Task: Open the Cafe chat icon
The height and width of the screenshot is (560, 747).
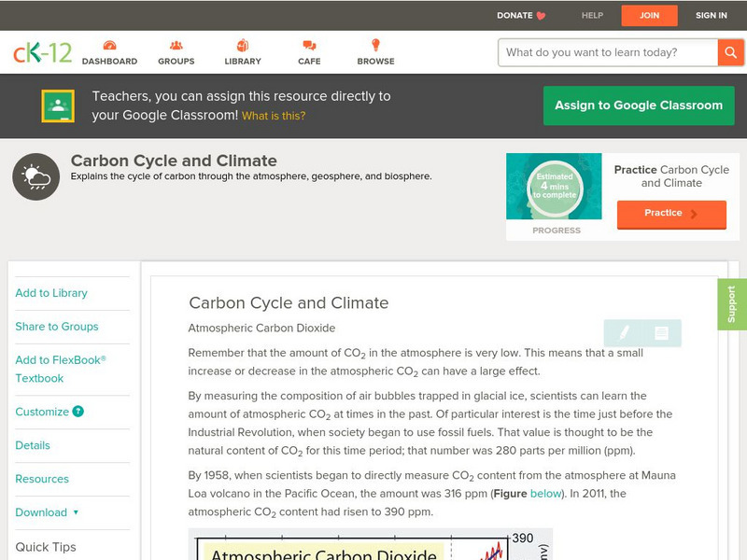Action: [309, 46]
